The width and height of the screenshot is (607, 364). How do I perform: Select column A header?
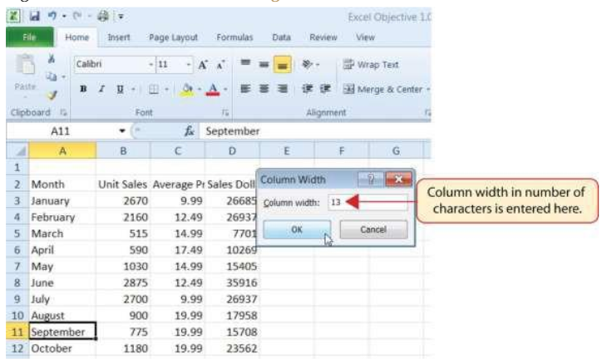pyautogui.click(x=62, y=150)
